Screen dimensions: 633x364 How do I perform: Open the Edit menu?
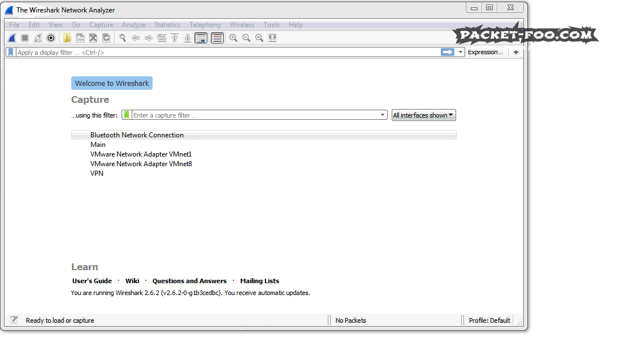point(34,25)
